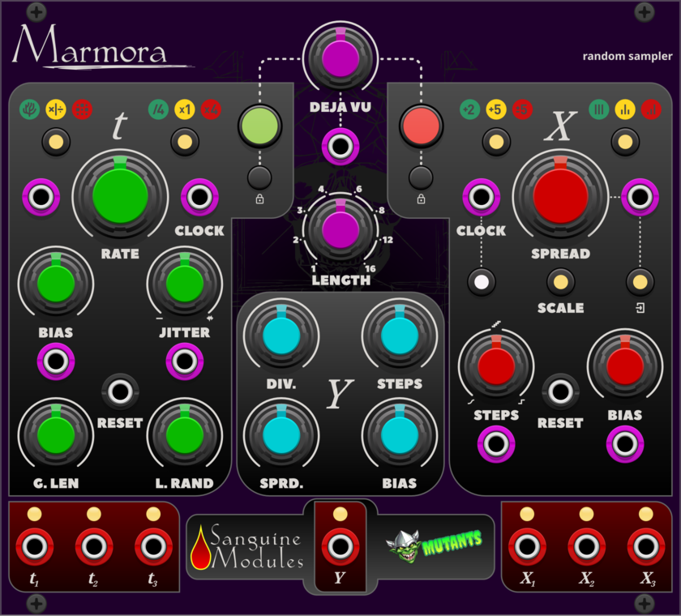
Task: Toggle the external processing mode button
Action: pos(640,282)
